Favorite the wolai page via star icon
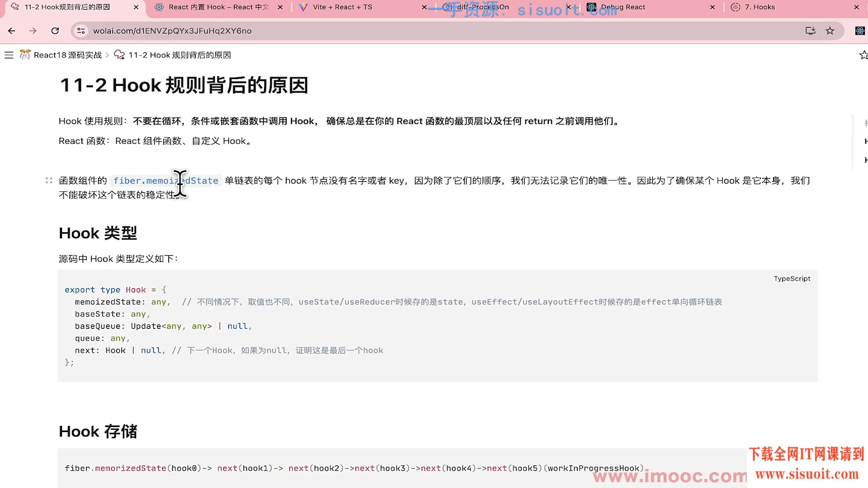Screen dimensions: 868x488 [x=863, y=55]
